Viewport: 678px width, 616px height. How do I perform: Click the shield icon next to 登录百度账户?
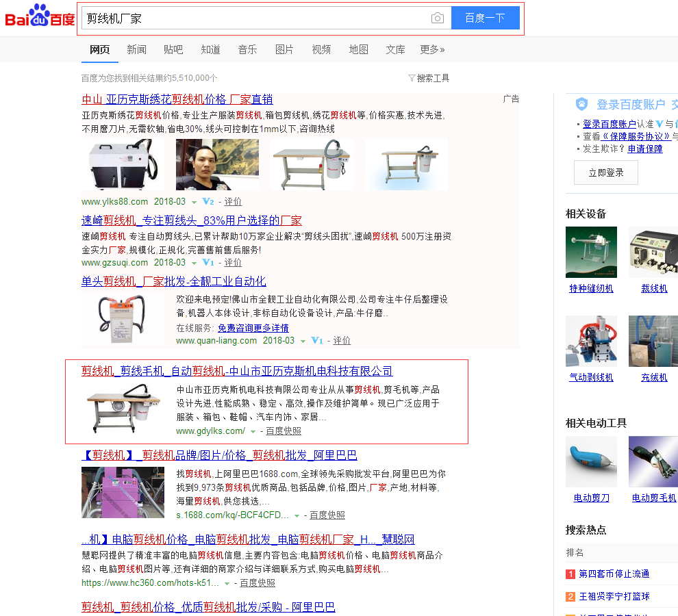coord(581,104)
